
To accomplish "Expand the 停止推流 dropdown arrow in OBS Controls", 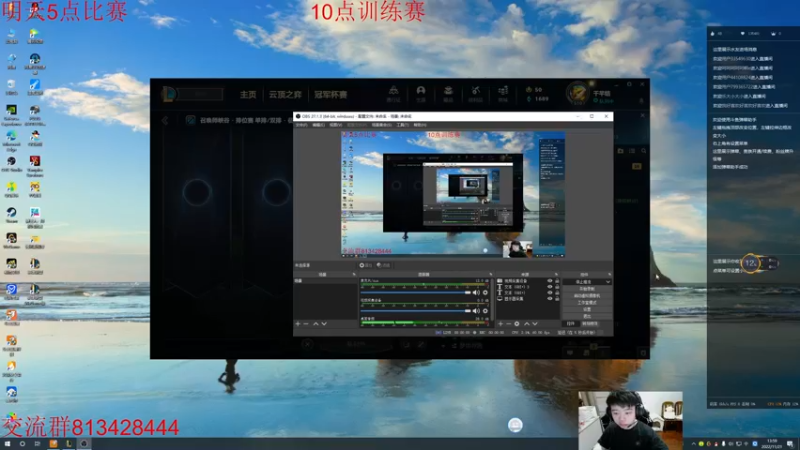I will [x=608, y=282].
